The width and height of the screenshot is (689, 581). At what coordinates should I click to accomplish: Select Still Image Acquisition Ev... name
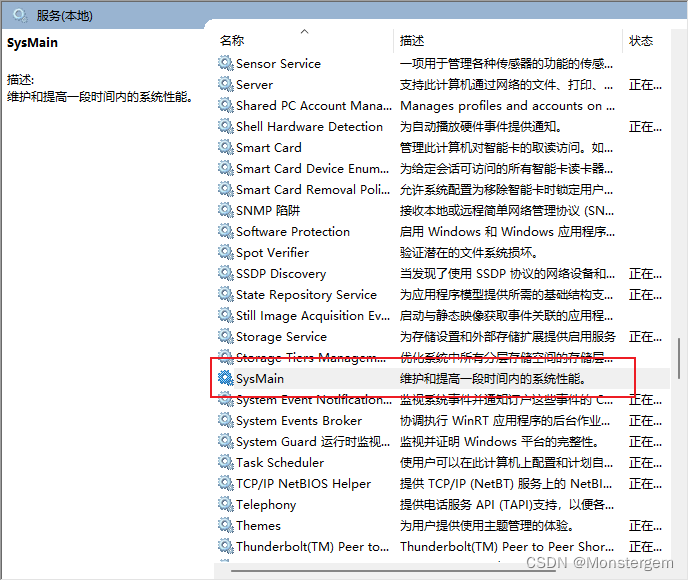pos(313,316)
